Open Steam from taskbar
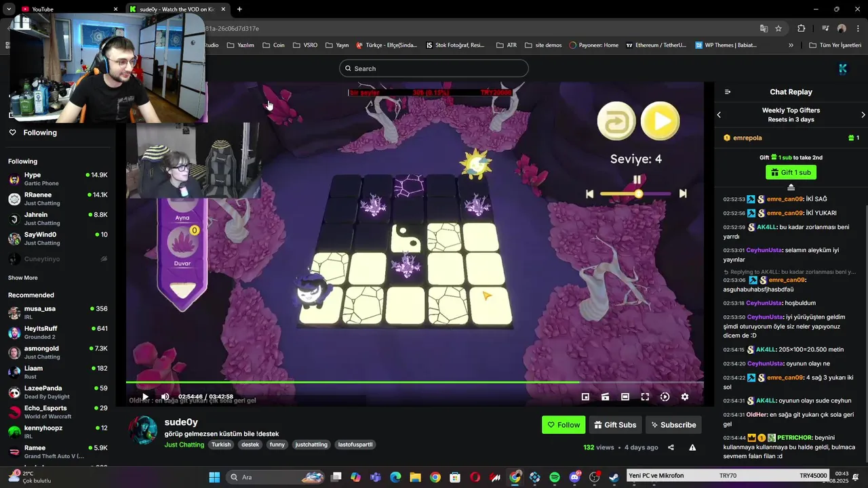Viewport: 868px width, 488px height. coord(614,477)
